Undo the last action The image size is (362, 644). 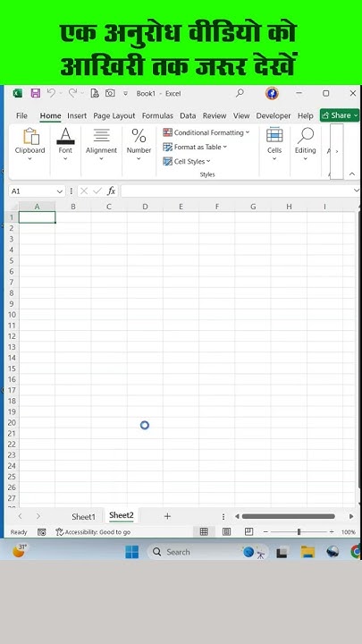pos(51,93)
